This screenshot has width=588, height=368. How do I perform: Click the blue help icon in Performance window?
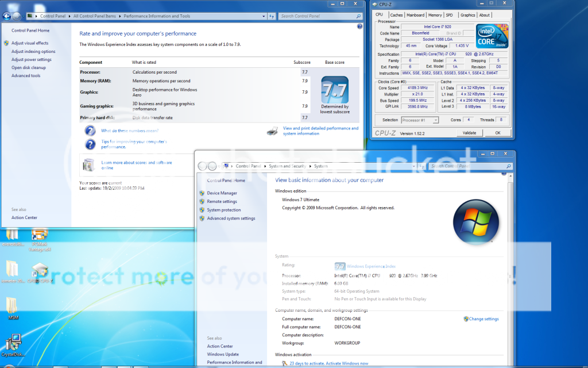[x=359, y=26]
